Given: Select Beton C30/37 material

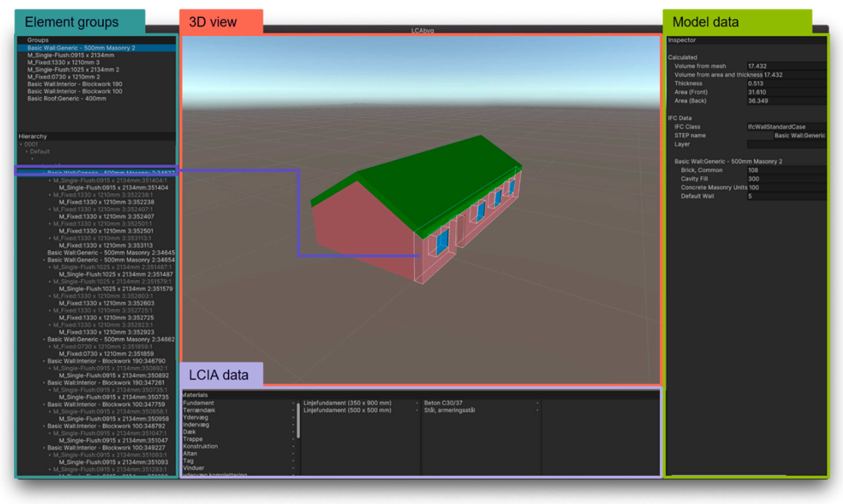Looking at the screenshot, I should (x=443, y=403).
